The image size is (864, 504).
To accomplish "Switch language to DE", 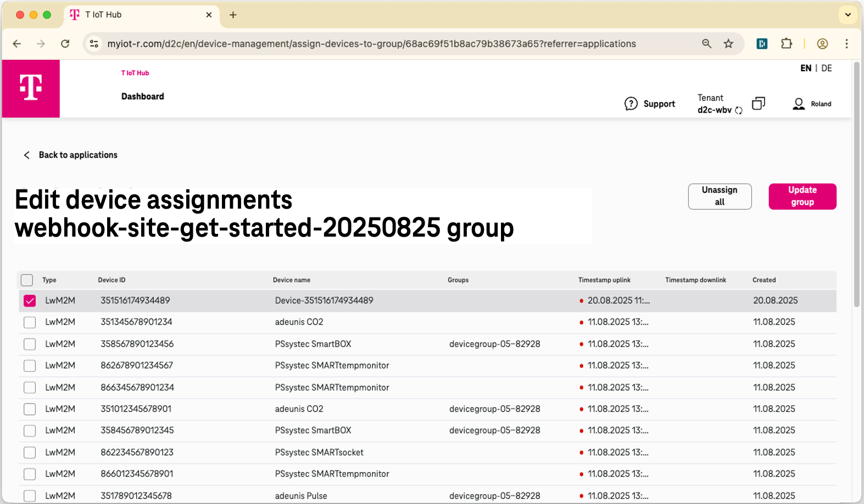I will pyautogui.click(x=827, y=68).
